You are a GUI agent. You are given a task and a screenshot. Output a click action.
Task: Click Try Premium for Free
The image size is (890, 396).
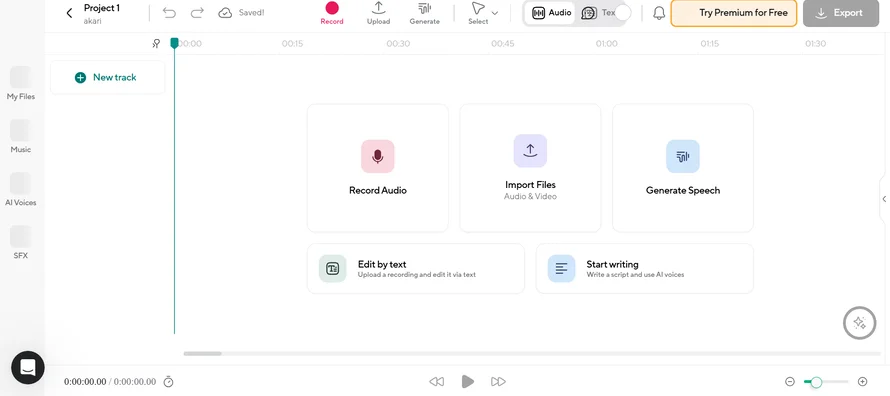[734, 13]
